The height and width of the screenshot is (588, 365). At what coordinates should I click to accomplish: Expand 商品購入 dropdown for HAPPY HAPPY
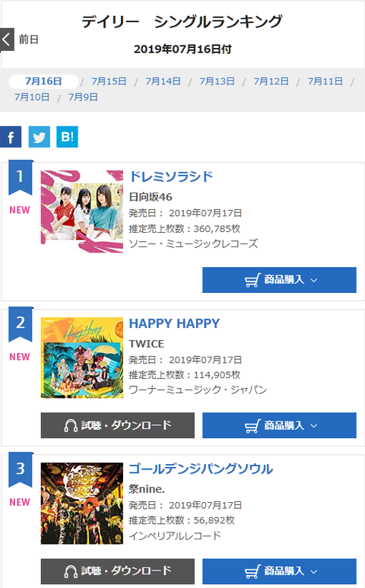pyautogui.click(x=279, y=425)
